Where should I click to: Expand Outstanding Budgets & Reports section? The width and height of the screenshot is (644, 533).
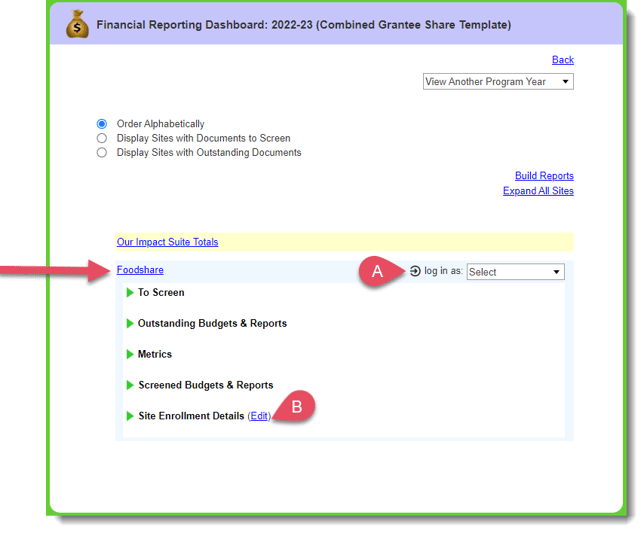point(212,324)
